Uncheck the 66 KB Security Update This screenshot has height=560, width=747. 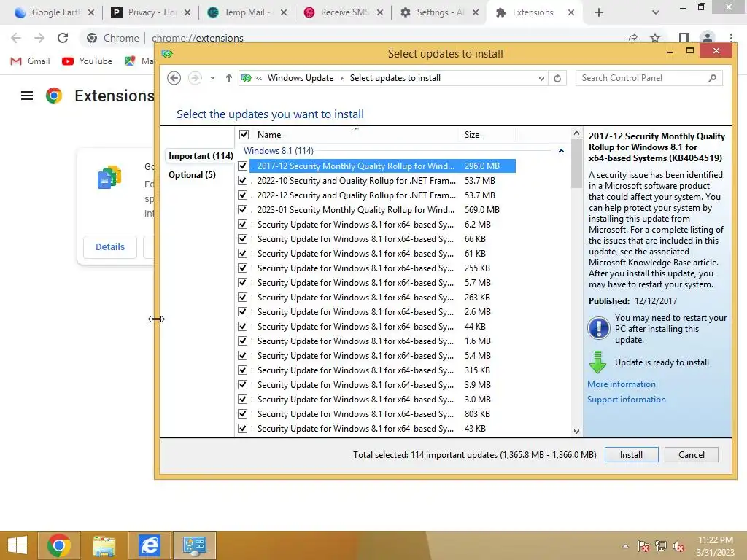242,239
